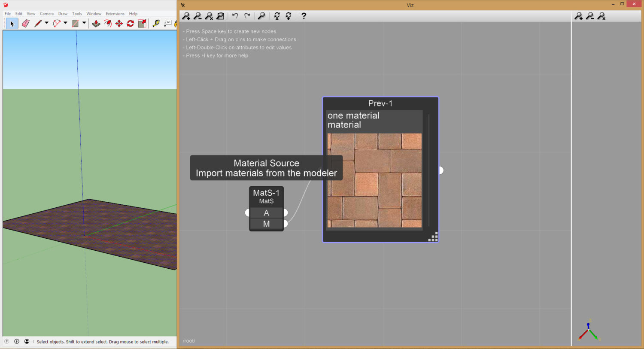Click the zoom-to-fit frame icon in Viz
The height and width of the screenshot is (349, 644).
point(220,16)
